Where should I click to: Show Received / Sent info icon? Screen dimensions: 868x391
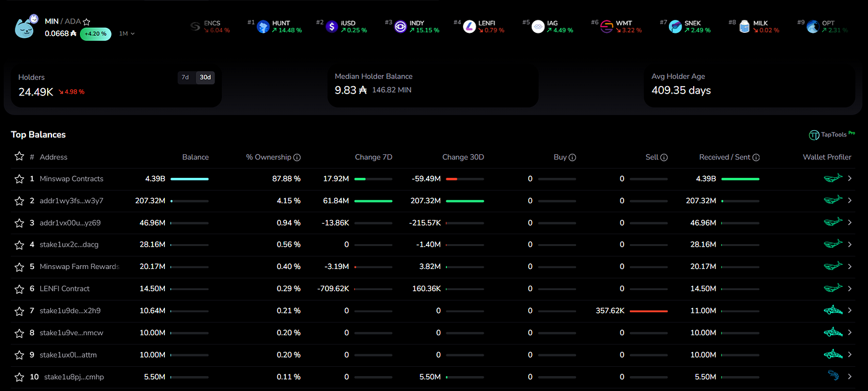point(756,157)
